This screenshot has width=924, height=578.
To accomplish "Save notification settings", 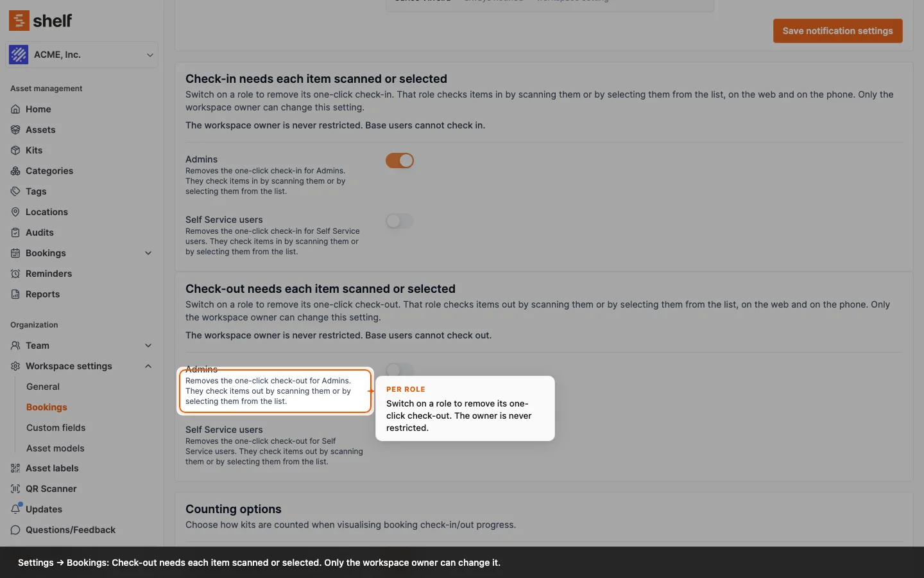I will click(x=838, y=31).
